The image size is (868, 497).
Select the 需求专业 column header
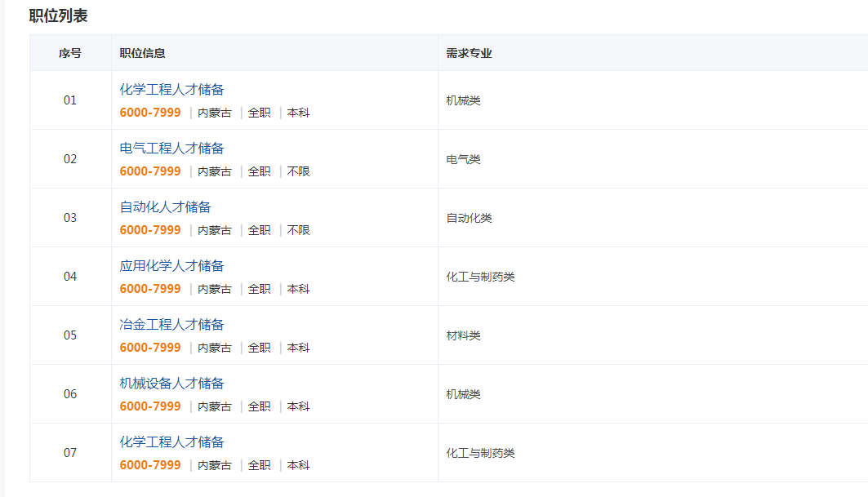(469, 53)
